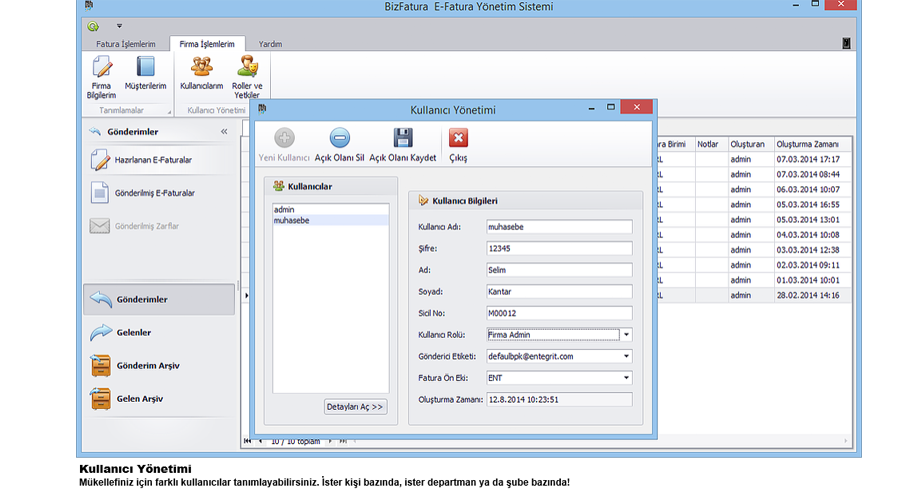This screenshot has height=493, width=907.
Task: Open the Yardım tab
Action: tap(270, 45)
